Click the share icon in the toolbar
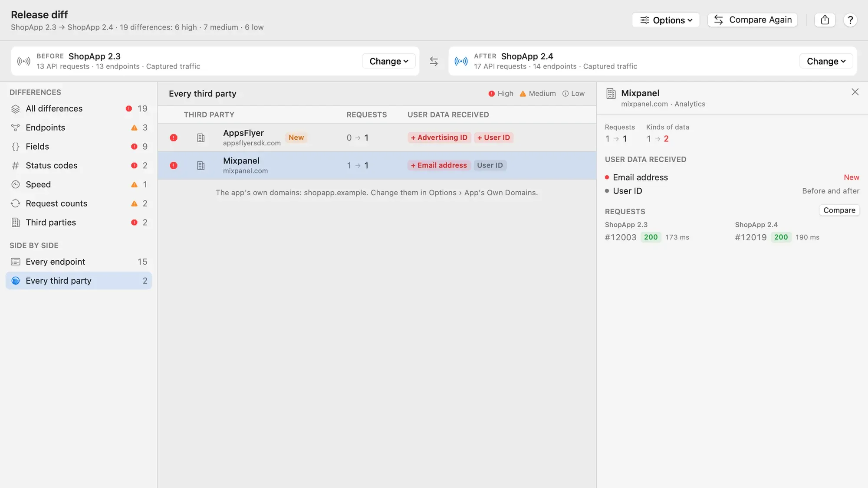 pyautogui.click(x=825, y=20)
